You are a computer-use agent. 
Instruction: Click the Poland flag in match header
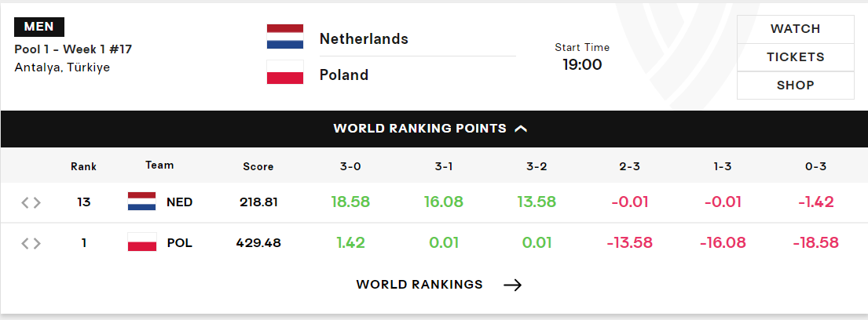pos(285,72)
